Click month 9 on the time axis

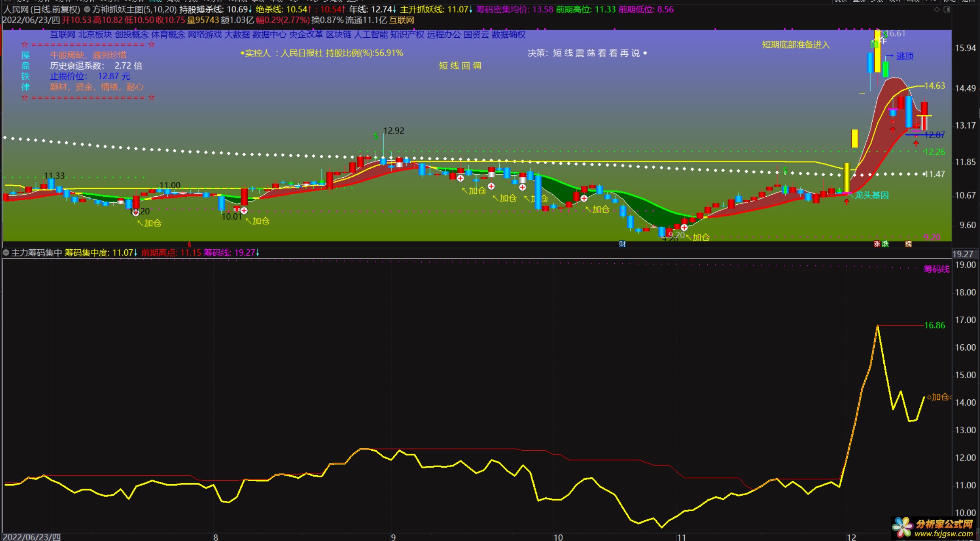[393, 537]
